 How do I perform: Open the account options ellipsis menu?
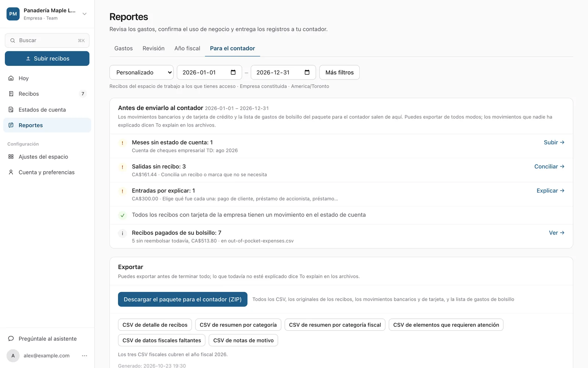(85, 355)
